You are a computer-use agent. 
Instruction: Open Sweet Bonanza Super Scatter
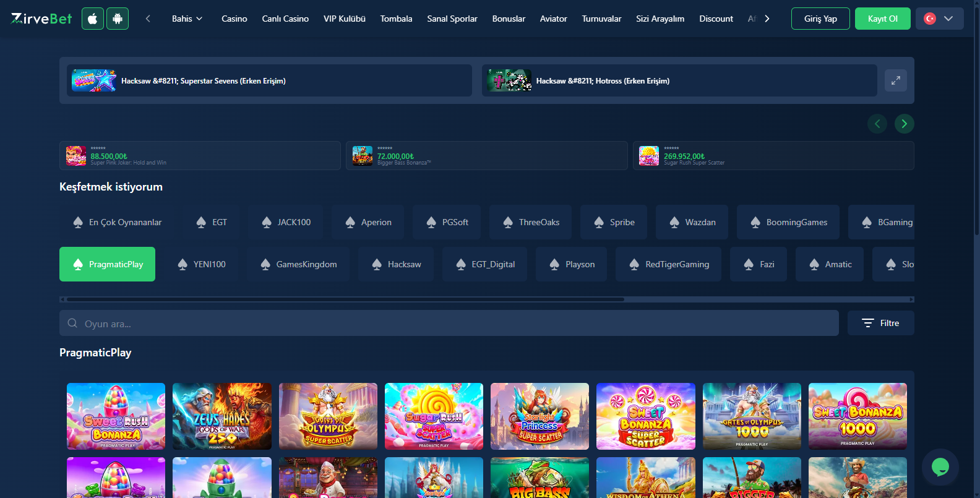click(646, 416)
